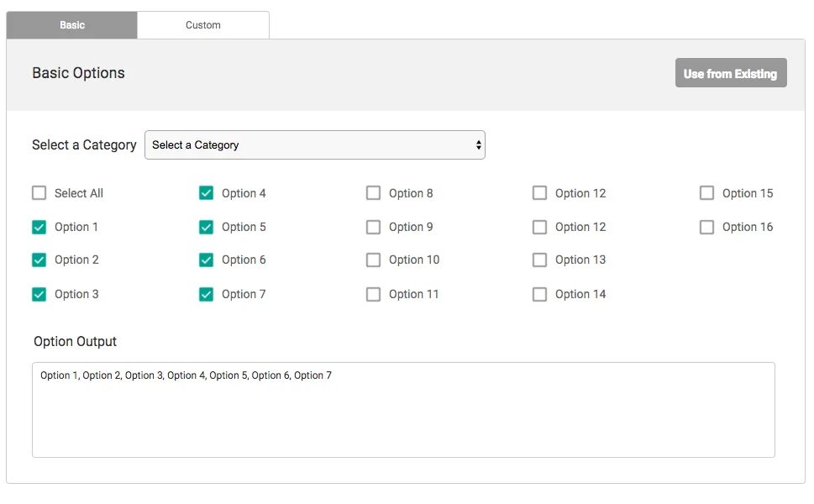This screenshot has width=814, height=504.
Task: Tick the Option 16 checkbox
Action: click(x=707, y=227)
